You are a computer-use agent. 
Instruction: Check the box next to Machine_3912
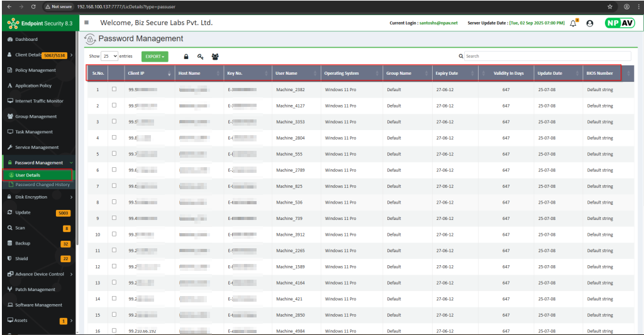[114, 234]
